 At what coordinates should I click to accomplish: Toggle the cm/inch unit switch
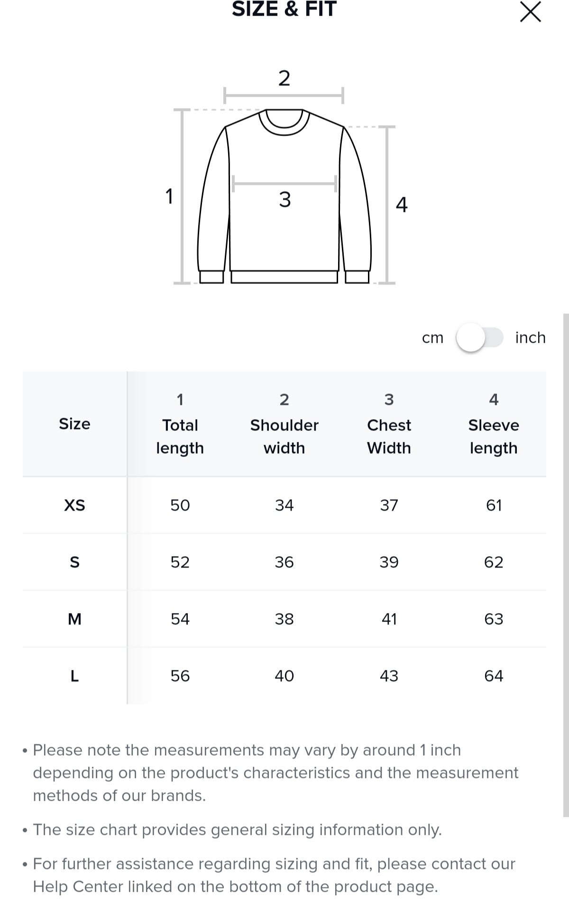(479, 338)
